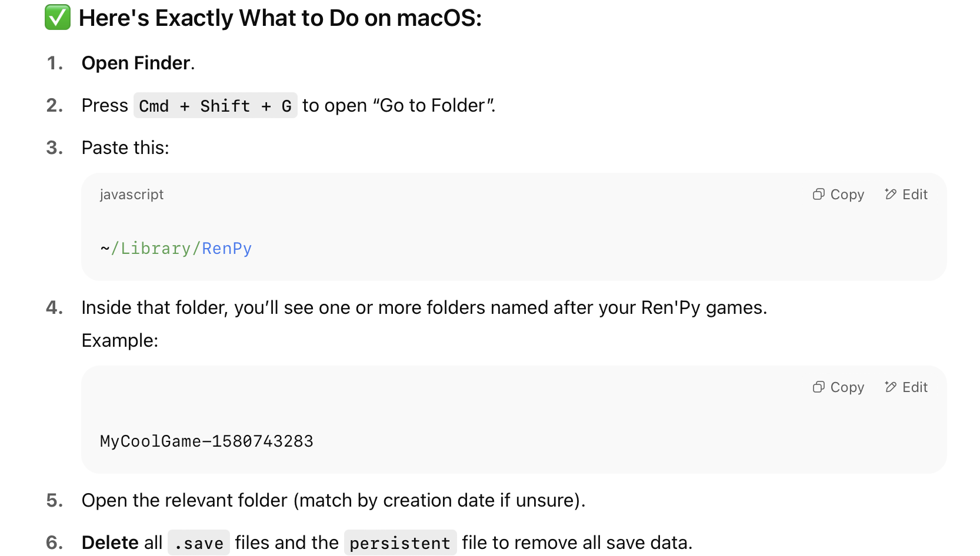Copy the MyCoolGame example code block
Image resolution: width=980 pixels, height=556 pixels.
click(838, 387)
